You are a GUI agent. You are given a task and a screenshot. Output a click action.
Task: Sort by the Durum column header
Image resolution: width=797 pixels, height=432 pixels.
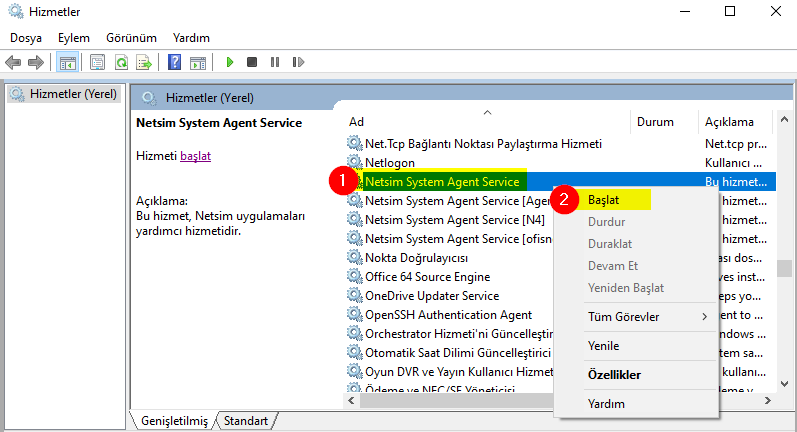(x=664, y=121)
